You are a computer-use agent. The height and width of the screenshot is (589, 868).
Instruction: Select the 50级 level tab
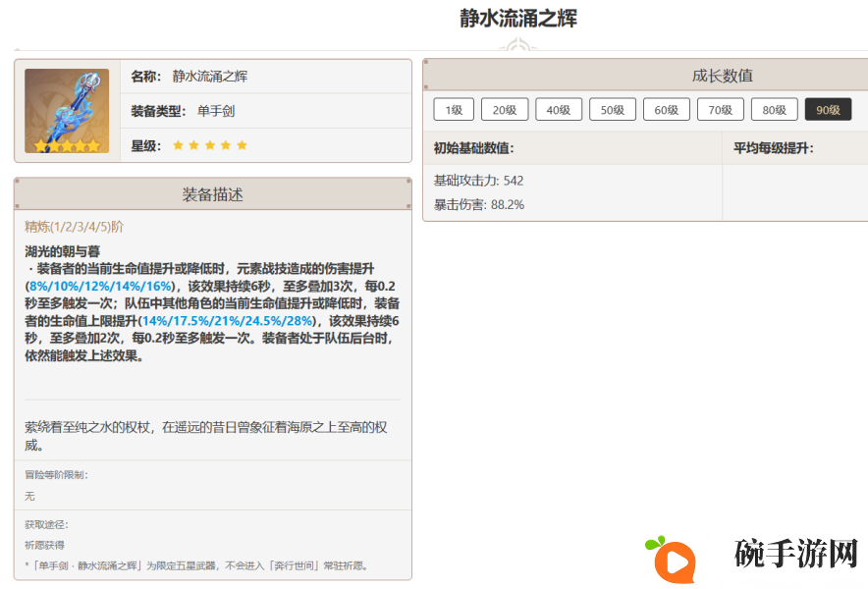point(613,110)
